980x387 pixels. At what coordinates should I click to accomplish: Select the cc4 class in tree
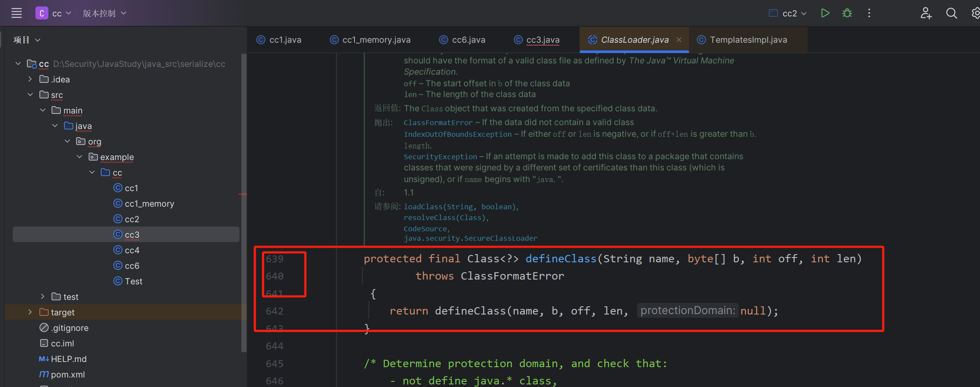[126, 250]
